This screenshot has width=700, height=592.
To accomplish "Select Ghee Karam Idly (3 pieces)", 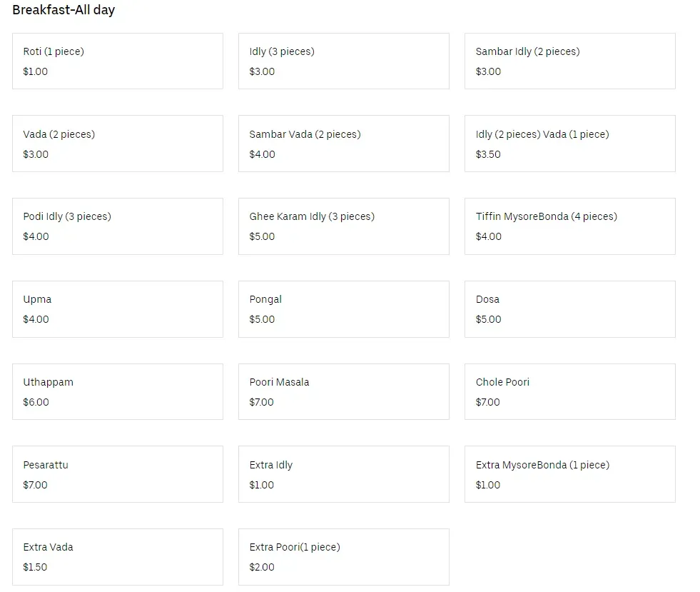I will click(343, 226).
